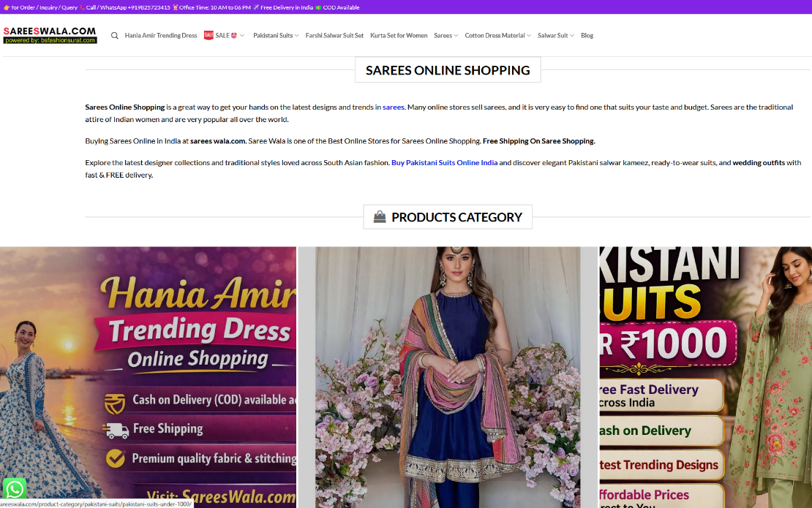Open 'Buy Pakistani Suits Online India' link

444,162
